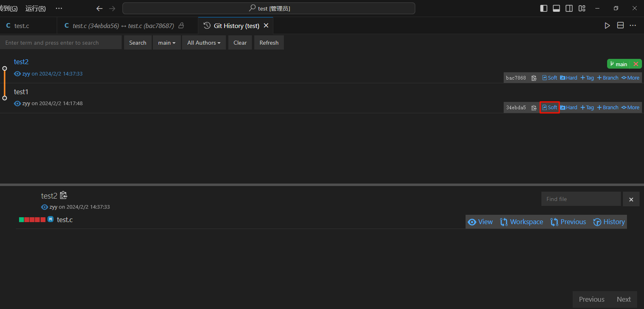Screen dimensions: 644x309
Task: Close the Git History (test) tab
Action: coord(266,26)
